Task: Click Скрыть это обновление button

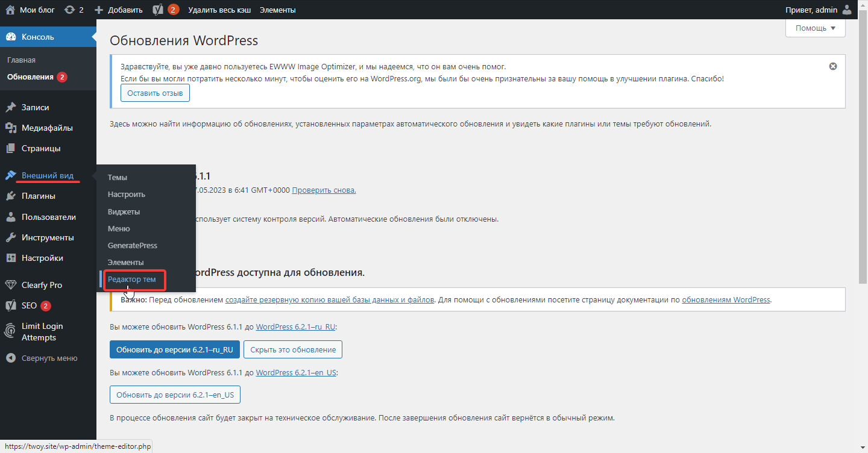Action: pos(293,349)
